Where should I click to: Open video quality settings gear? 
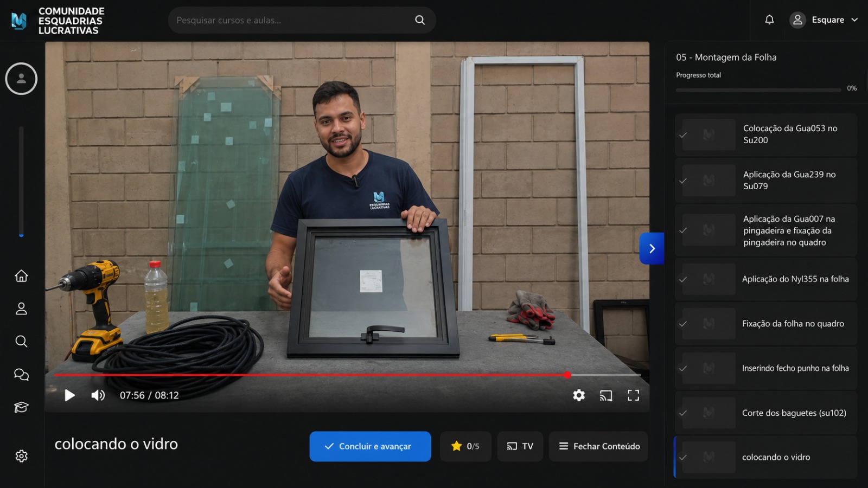579,395
